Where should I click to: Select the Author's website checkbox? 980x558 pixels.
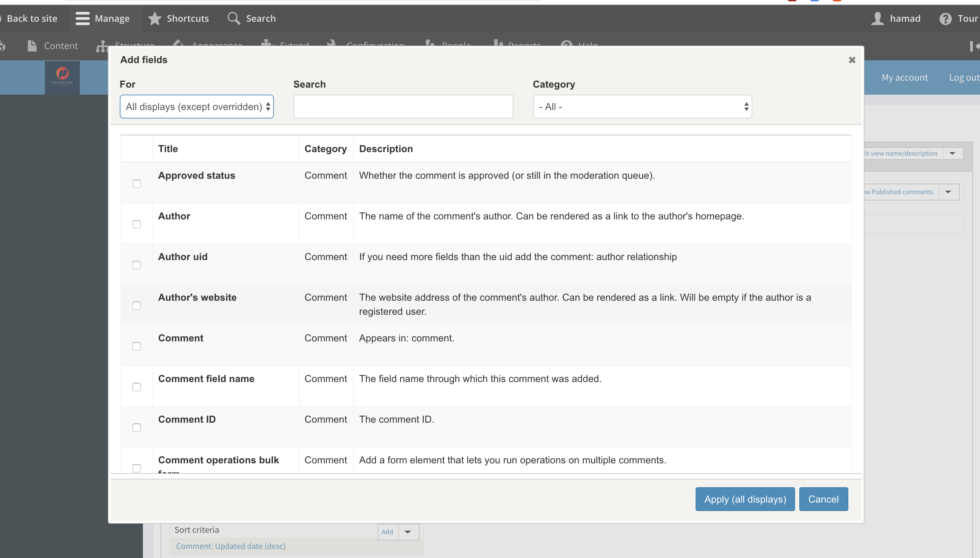137,305
